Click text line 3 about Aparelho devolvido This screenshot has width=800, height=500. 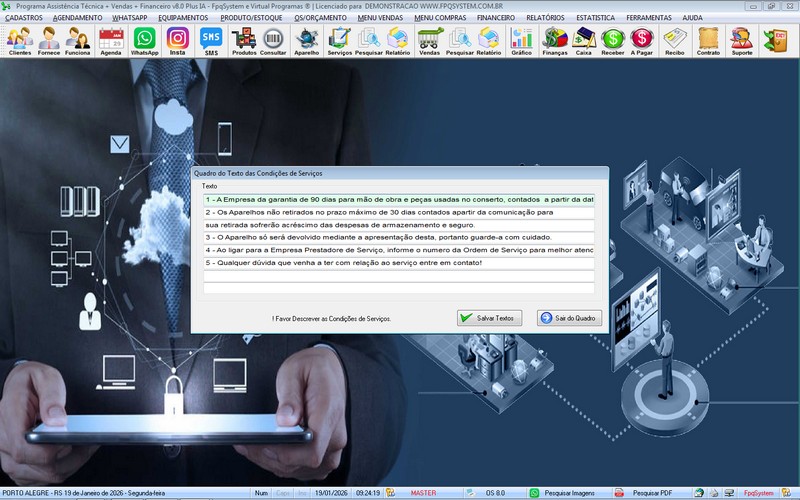[399, 237]
